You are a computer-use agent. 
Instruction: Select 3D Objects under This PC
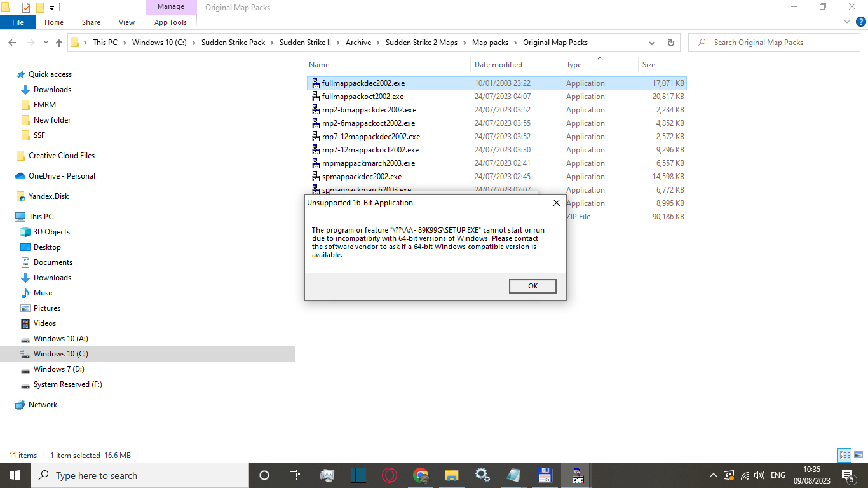pyautogui.click(x=51, y=232)
